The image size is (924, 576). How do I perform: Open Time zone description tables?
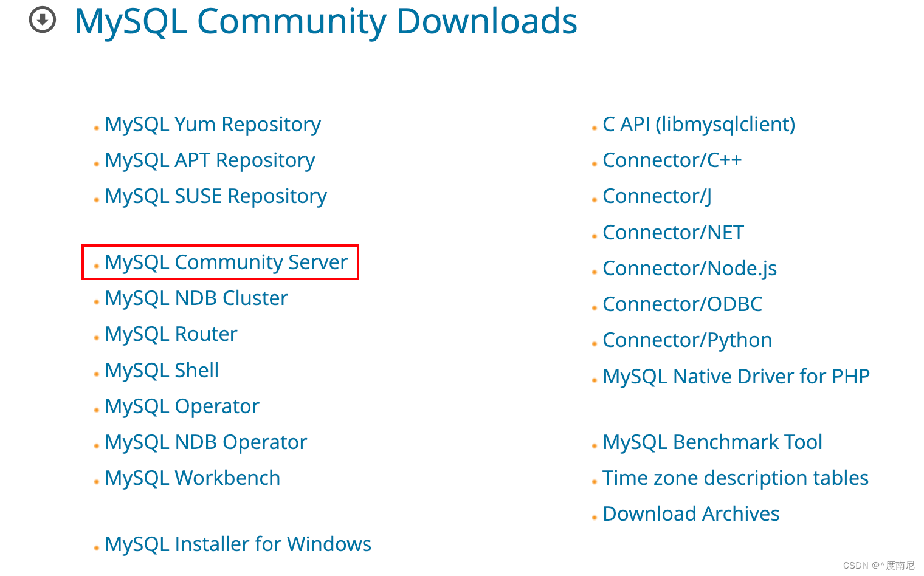[735, 478]
